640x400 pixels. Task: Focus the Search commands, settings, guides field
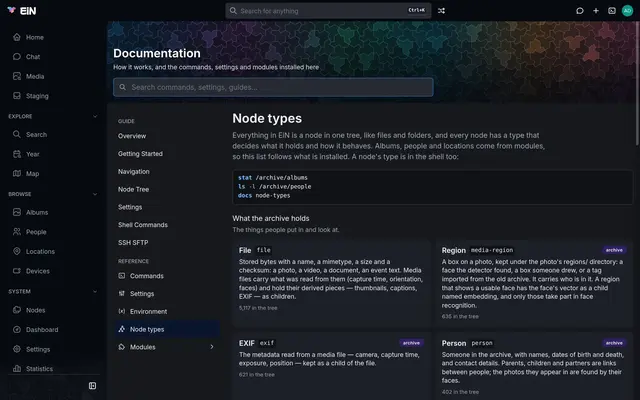click(x=273, y=87)
